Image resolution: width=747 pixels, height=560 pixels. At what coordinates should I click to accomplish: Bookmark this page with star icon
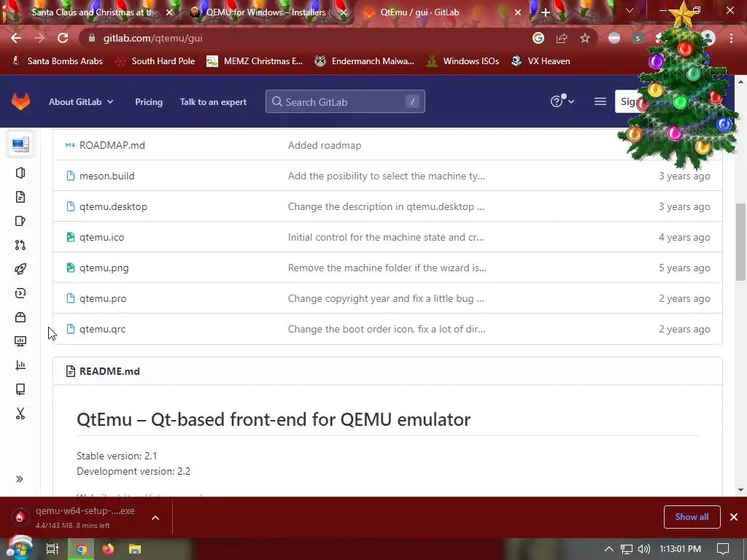(x=585, y=38)
